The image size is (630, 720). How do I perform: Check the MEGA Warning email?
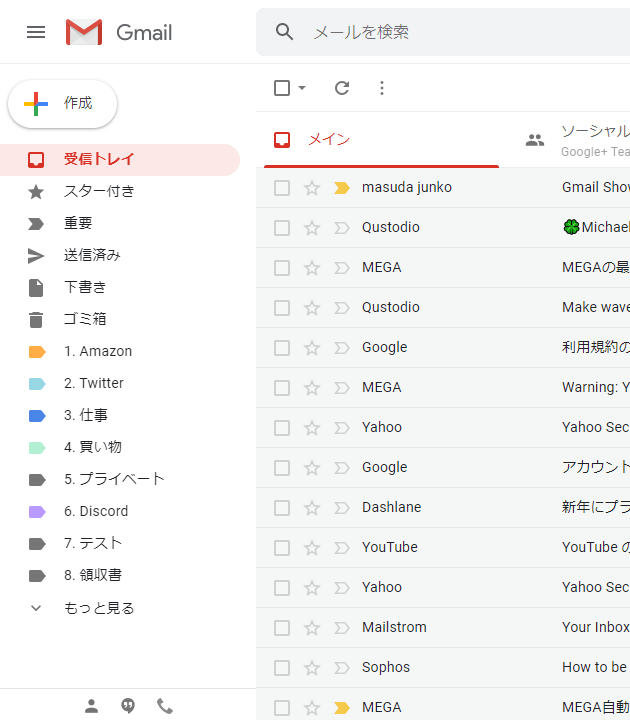282,388
